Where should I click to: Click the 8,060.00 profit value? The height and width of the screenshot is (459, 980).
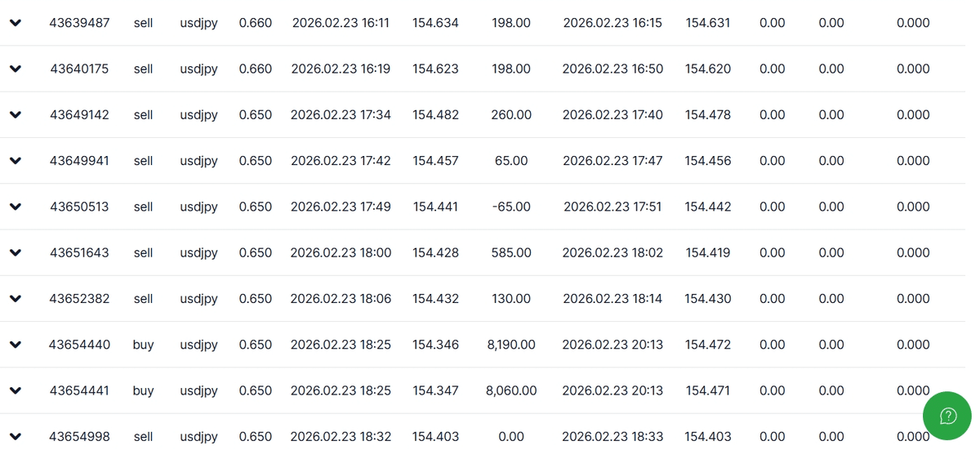511,390
